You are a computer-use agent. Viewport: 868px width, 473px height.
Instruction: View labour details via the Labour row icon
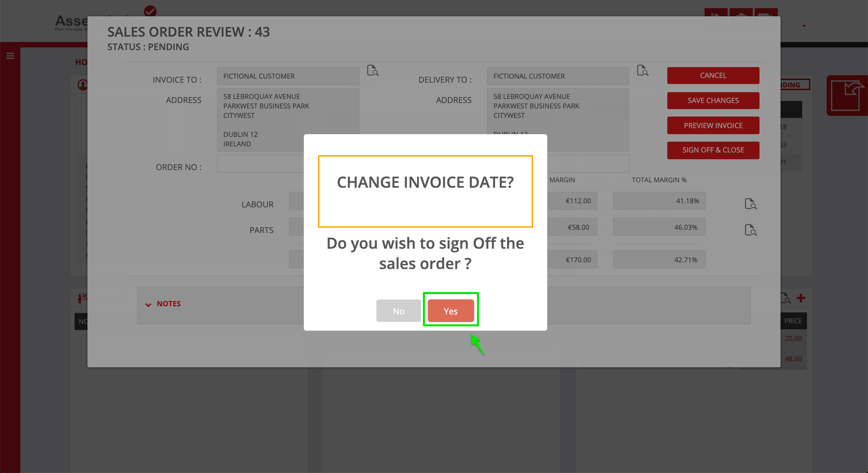(x=751, y=204)
